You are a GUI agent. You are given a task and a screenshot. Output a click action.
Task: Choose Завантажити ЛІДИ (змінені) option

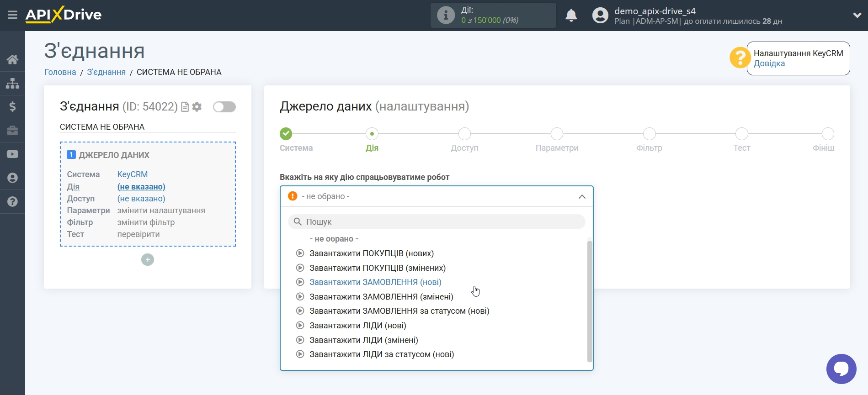pos(363,340)
